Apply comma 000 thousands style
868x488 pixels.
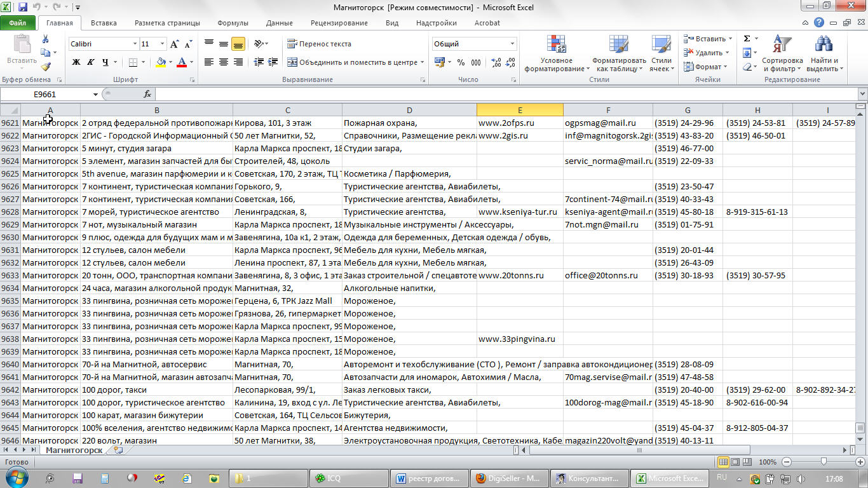(x=477, y=62)
